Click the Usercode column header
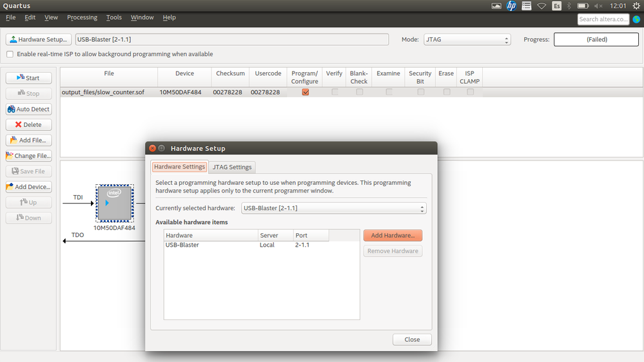The width and height of the screenshot is (644, 362). (x=268, y=77)
